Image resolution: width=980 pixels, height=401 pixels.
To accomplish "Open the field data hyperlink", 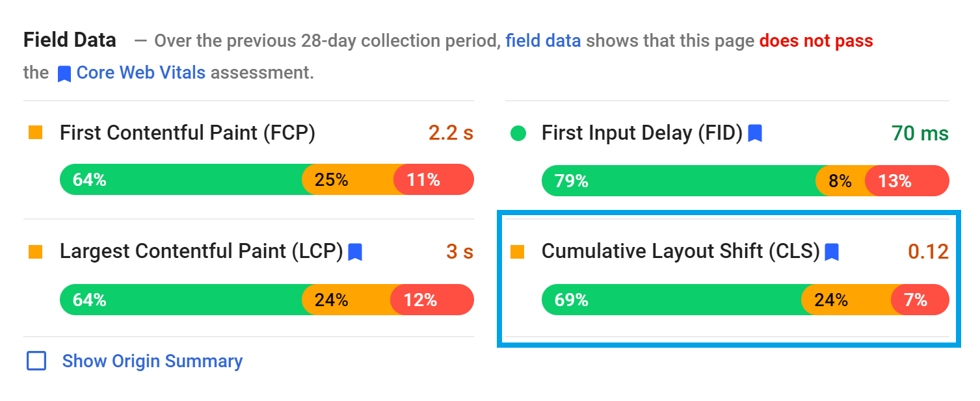I will click(x=543, y=40).
